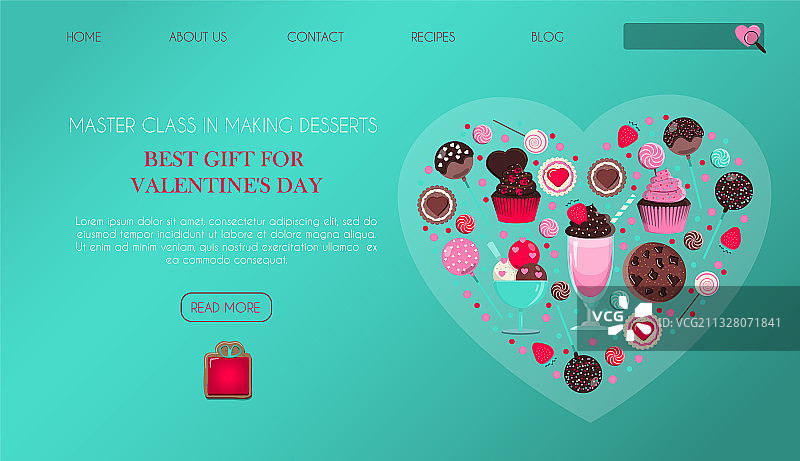
Task: Click the Master Class in Making Desserts title
Action: (223, 125)
